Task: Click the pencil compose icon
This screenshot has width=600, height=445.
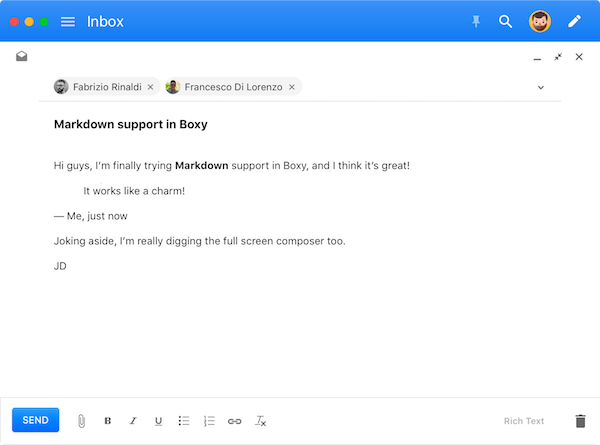Action: (574, 21)
